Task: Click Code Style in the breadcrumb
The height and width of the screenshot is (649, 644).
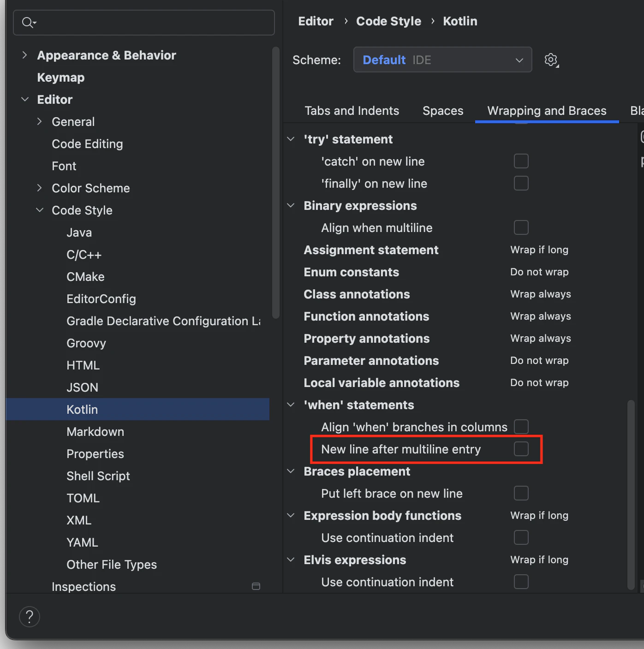Action: click(388, 21)
